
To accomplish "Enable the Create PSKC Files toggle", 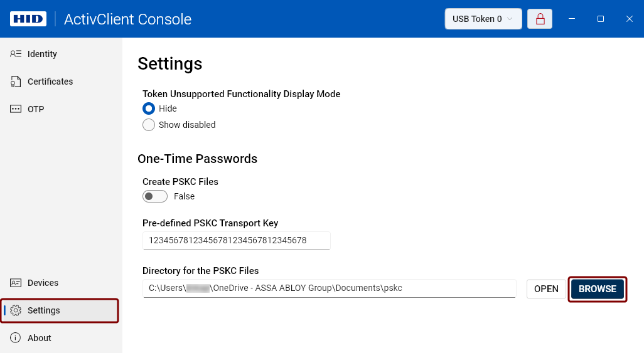I will pyautogui.click(x=155, y=196).
